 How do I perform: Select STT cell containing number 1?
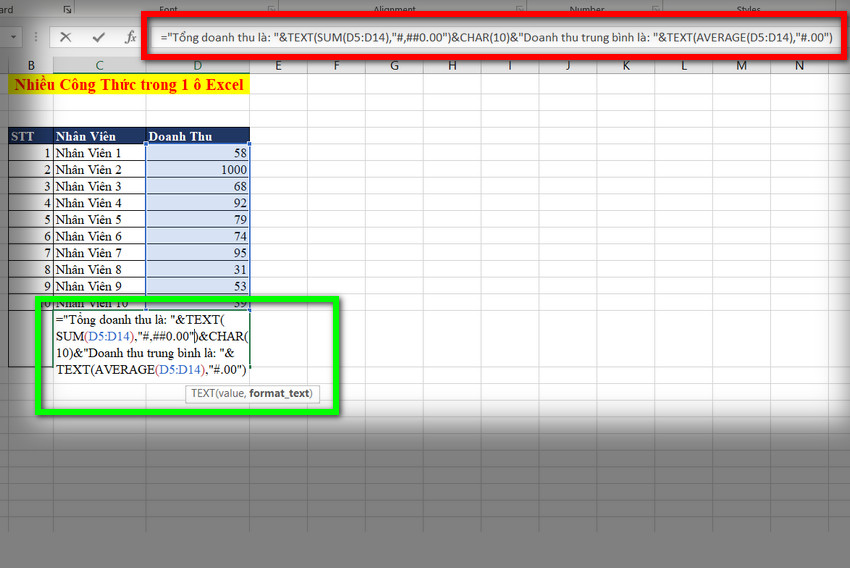31,153
